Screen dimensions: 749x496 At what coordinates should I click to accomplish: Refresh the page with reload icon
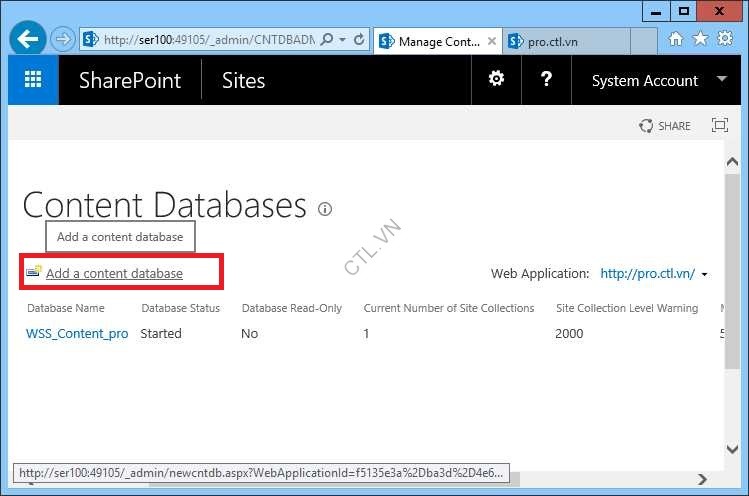point(359,39)
